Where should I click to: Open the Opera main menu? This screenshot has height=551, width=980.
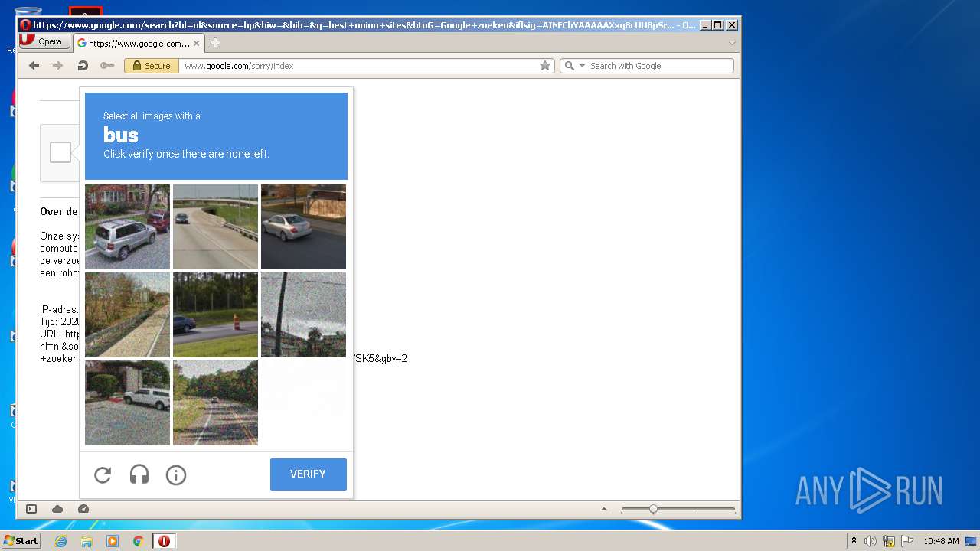coord(45,41)
